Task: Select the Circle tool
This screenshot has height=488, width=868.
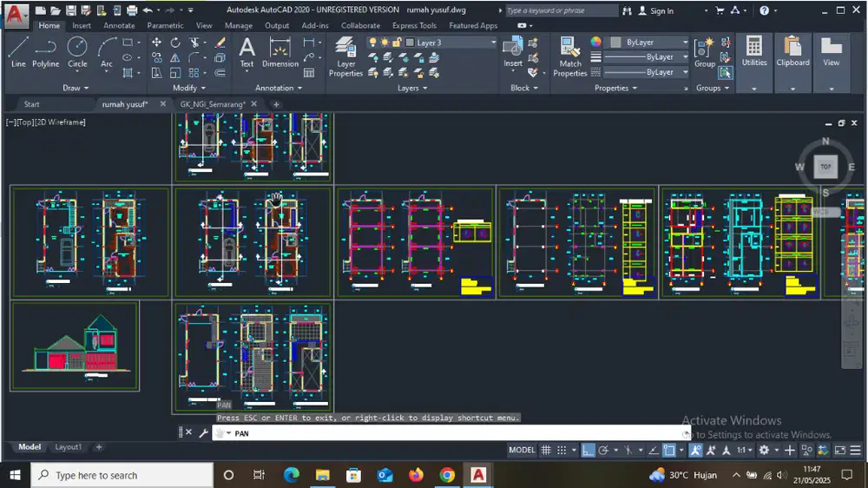Action: [77, 52]
